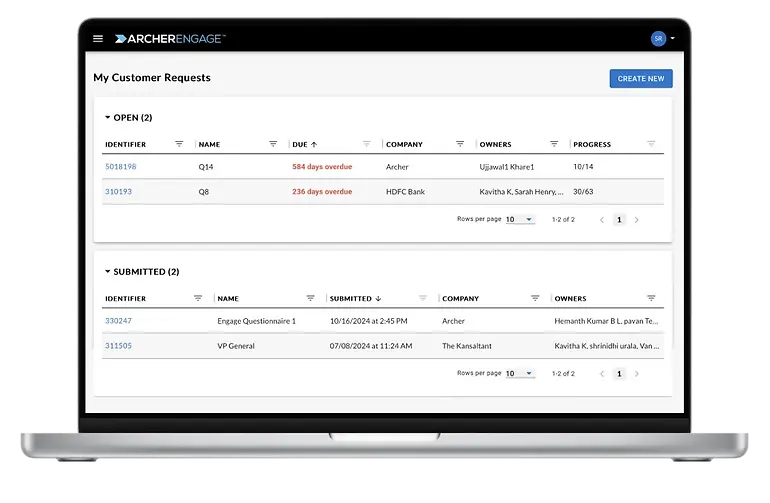This screenshot has height=503, width=770.
Task: Click the 'Q14' name cell
Action: click(206, 167)
